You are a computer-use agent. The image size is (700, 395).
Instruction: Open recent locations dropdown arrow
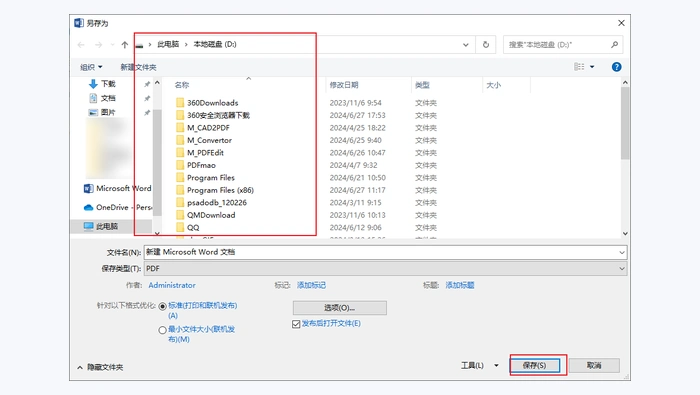click(x=112, y=45)
